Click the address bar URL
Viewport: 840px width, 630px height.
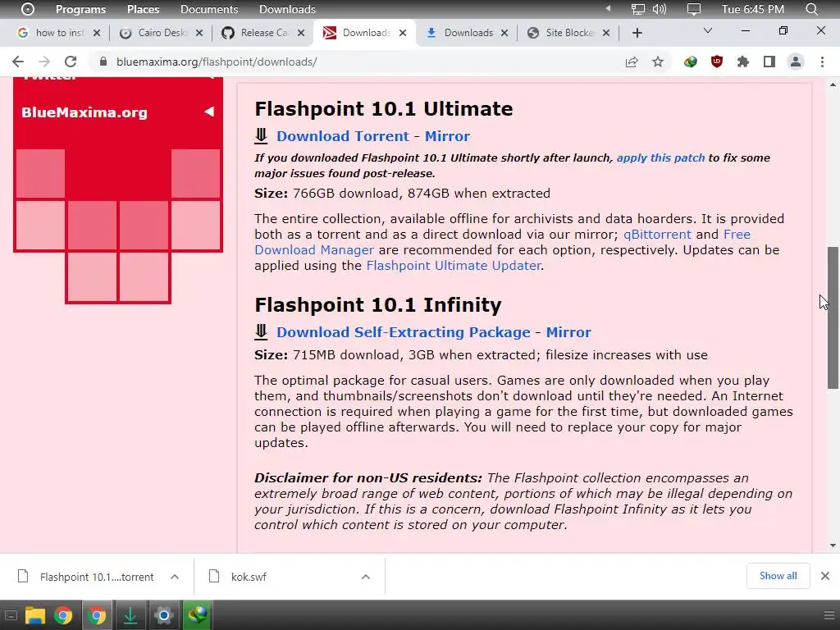[217, 62]
